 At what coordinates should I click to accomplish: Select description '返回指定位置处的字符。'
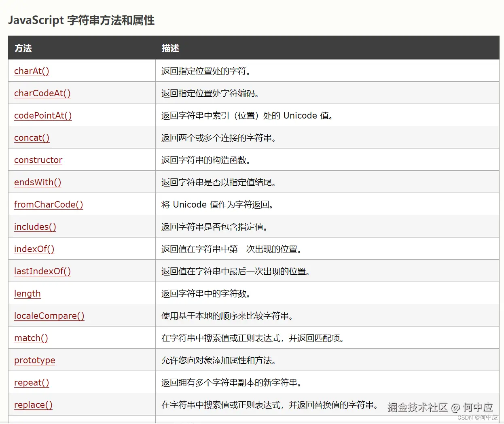[206, 71]
